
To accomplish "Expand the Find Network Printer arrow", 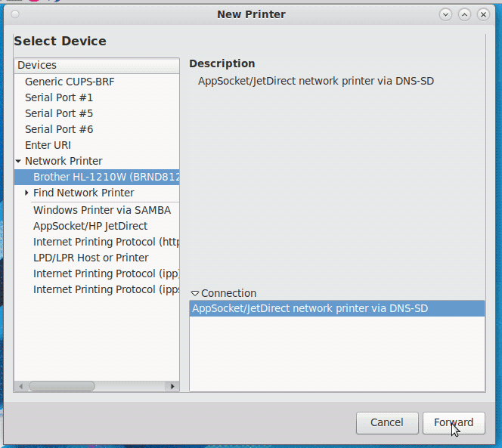I will click(x=27, y=193).
